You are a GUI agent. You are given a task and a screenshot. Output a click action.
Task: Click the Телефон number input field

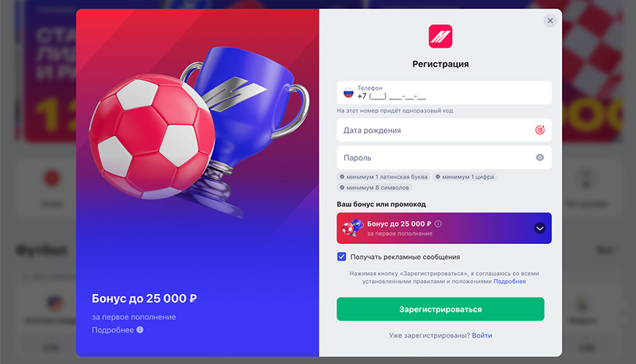(x=444, y=93)
